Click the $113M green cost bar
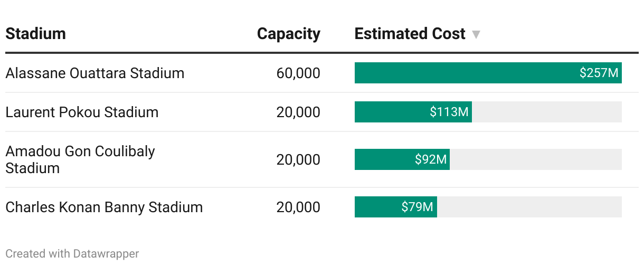The width and height of the screenshot is (644, 266). [413, 112]
